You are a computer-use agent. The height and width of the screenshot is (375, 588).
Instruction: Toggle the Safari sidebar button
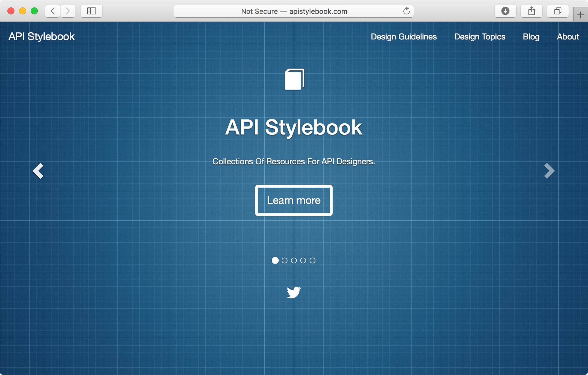[x=91, y=11]
